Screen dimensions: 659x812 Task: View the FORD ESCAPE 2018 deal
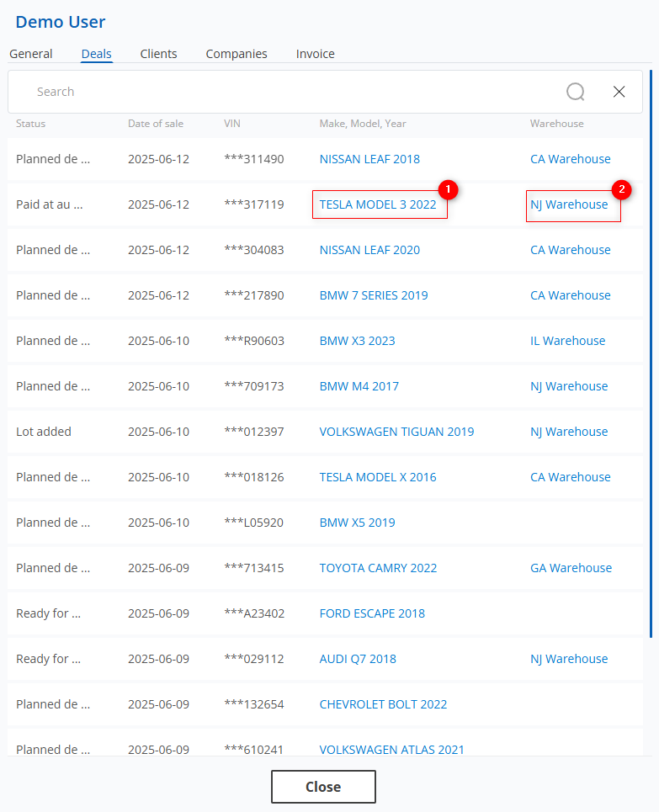372,613
